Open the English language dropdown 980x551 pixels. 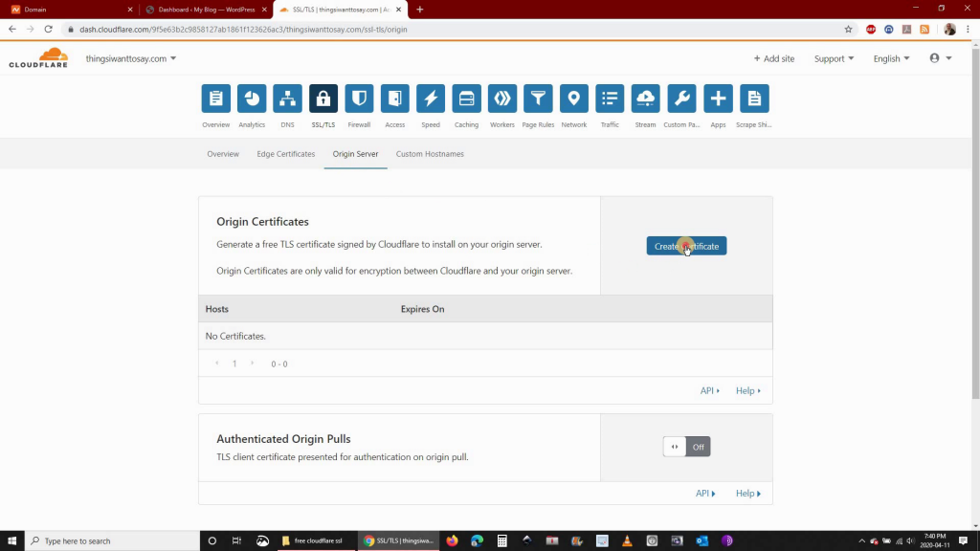[891, 58]
